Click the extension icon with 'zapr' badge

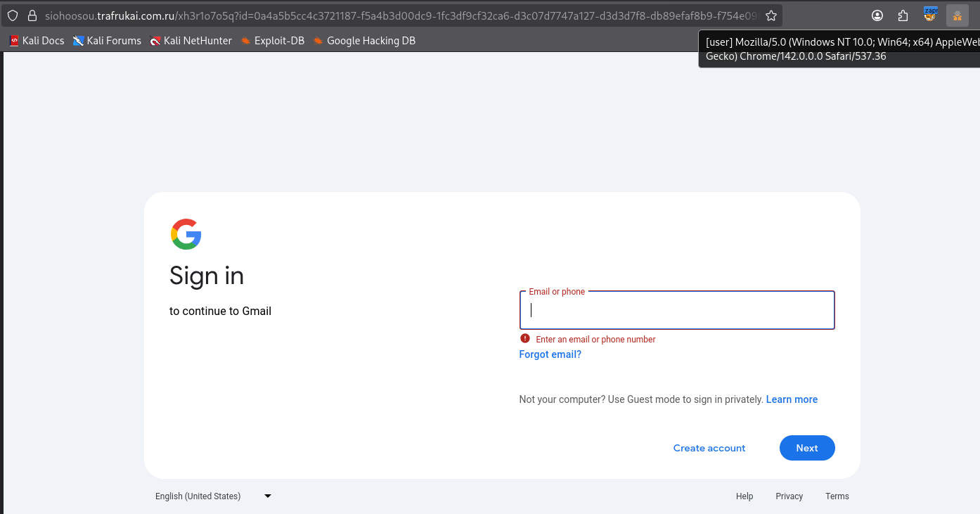click(930, 14)
